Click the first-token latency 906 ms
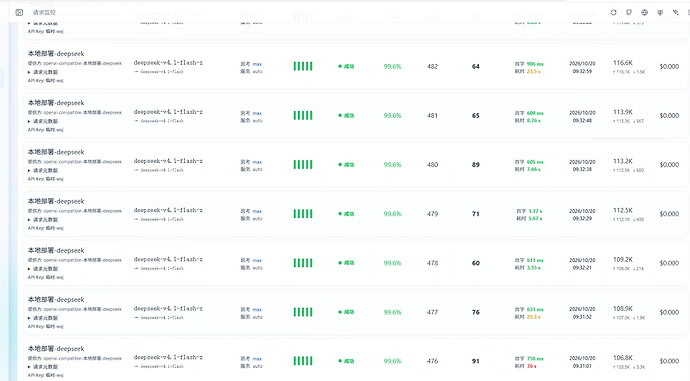The image size is (690, 381). (x=535, y=64)
